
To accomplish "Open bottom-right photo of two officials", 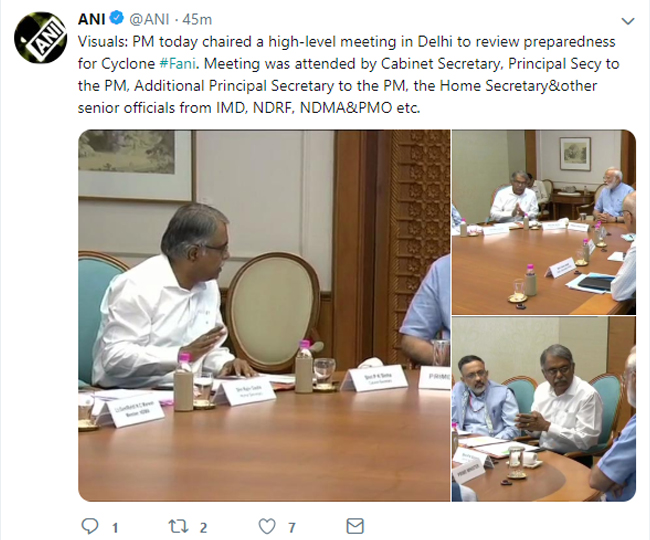I will 544,409.
